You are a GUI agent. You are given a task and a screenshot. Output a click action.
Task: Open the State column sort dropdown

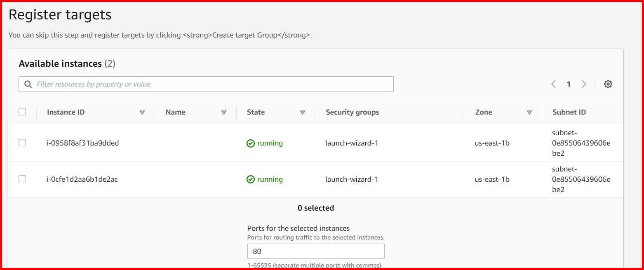pos(303,112)
